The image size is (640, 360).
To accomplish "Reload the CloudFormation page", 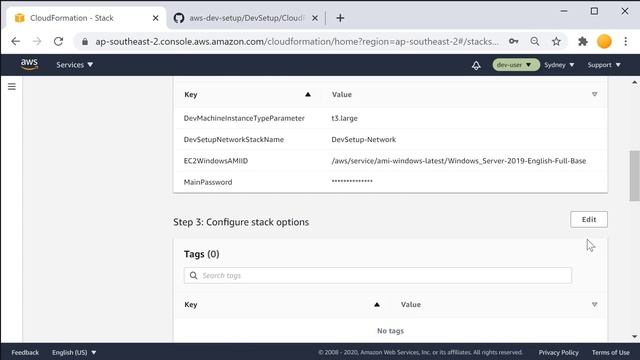I will tap(58, 41).
